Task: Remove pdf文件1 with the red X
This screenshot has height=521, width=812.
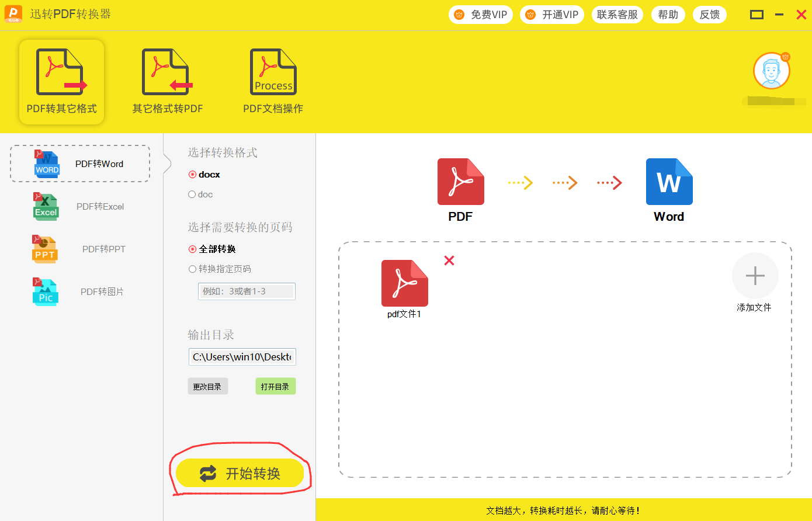Action: coord(449,260)
